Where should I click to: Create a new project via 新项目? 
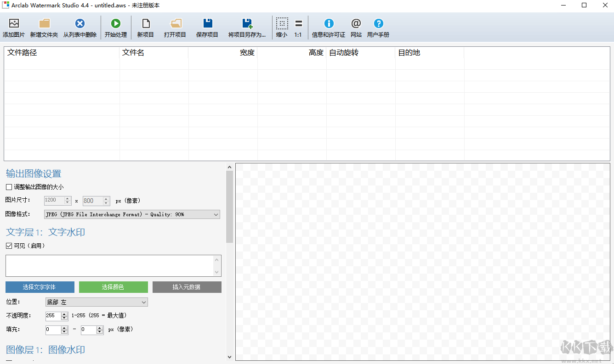coord(146,24)
